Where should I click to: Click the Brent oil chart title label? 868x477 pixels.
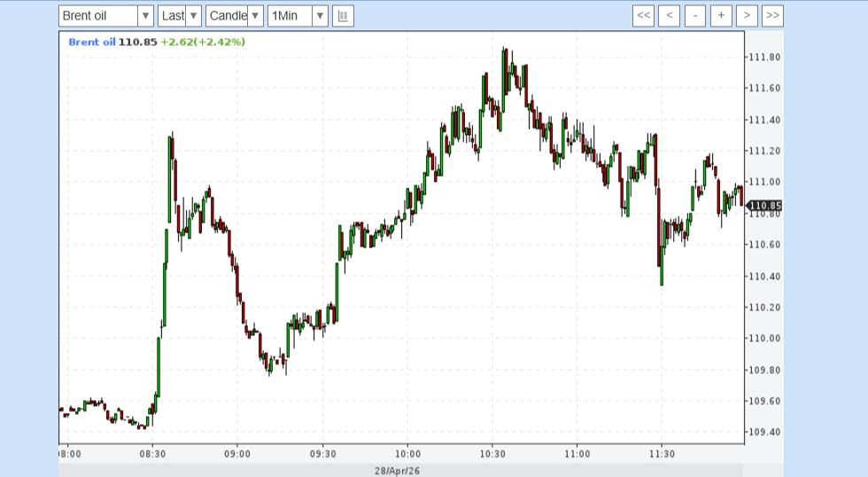point(92,42)
